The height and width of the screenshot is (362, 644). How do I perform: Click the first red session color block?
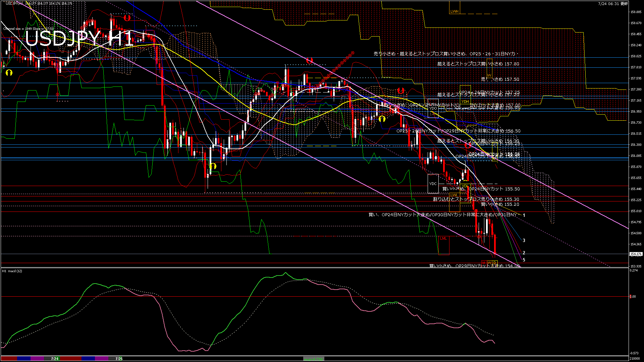pos(9,359)
